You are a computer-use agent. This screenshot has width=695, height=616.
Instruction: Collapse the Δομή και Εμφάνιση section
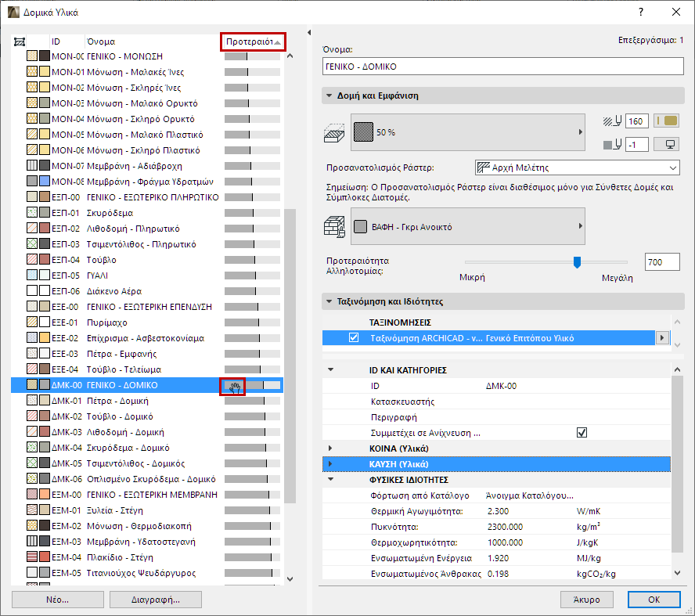click(329, 95)
